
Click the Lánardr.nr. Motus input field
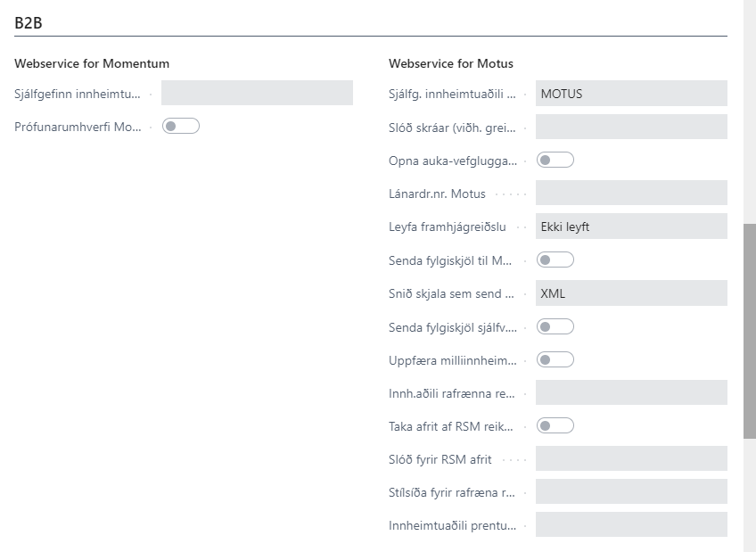[631, 193]
